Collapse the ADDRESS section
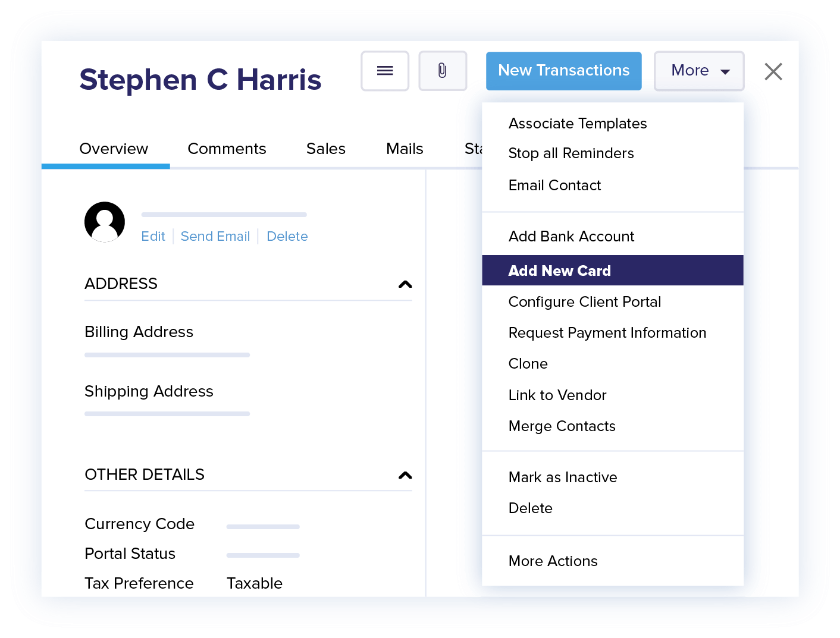This screenshot has height=638, width=840. [405, 285]
